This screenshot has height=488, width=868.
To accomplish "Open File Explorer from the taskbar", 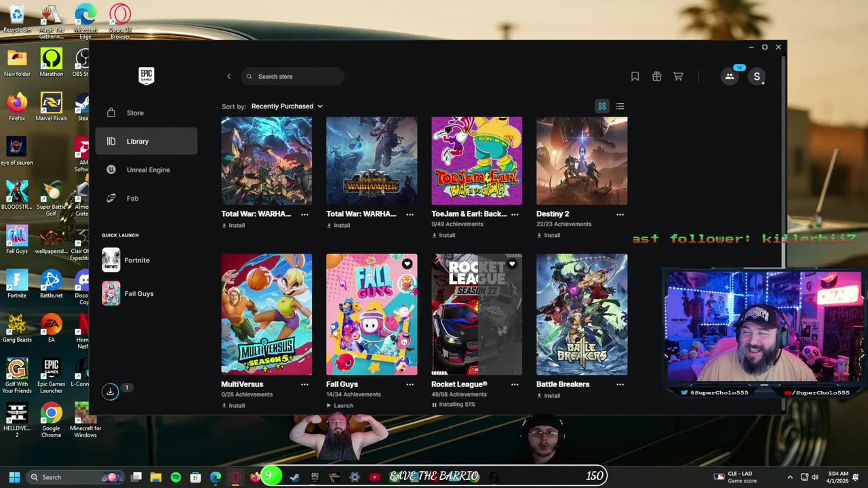I will point(156,477).
